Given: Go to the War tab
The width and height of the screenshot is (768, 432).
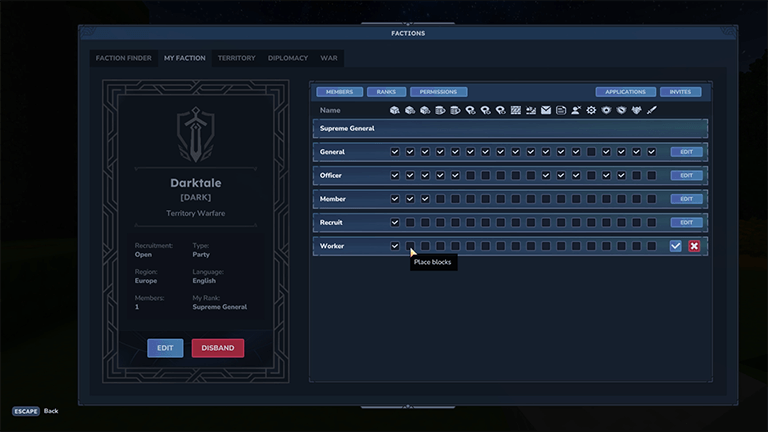Looking at the screenshot, I should pos(329,58).
